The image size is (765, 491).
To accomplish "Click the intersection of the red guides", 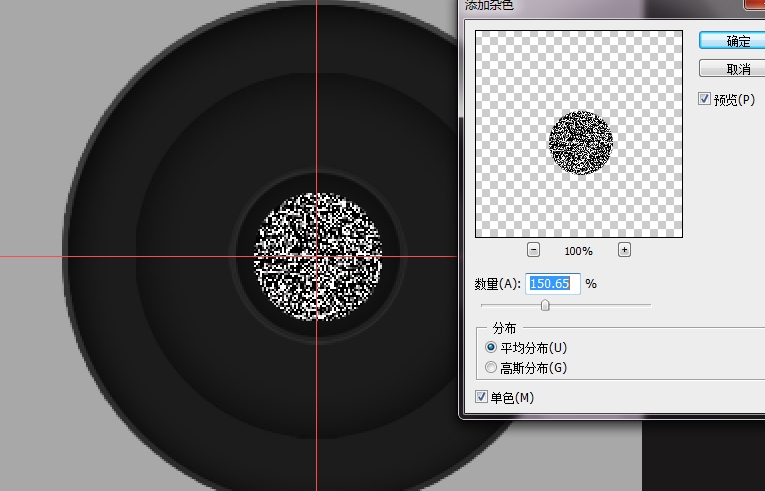I will coord(317,257).
